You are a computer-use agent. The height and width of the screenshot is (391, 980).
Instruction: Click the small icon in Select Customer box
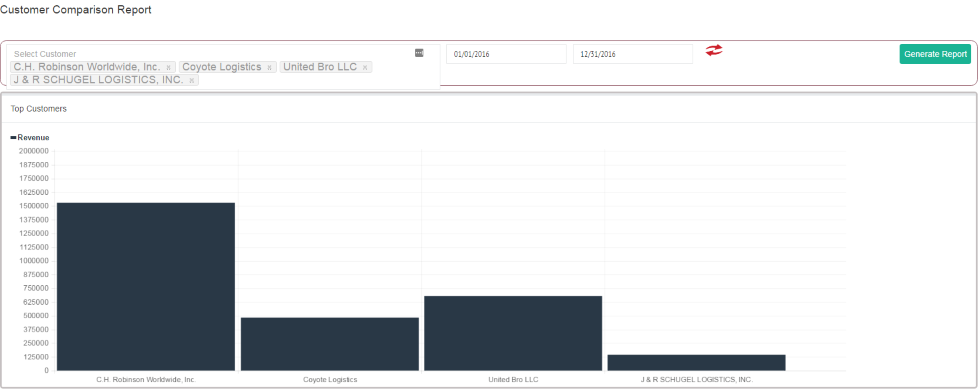click(x=419, y=53)
